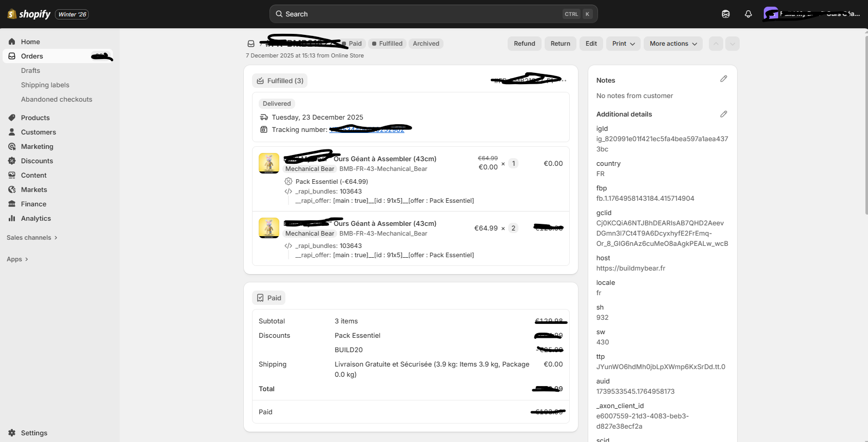The image size is (868, 442).
Task: Expand Sales channels section
Action: point(32,238)
